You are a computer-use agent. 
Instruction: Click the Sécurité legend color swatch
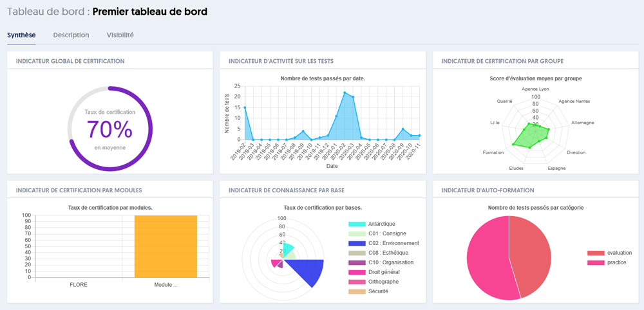tap(357, 291)
